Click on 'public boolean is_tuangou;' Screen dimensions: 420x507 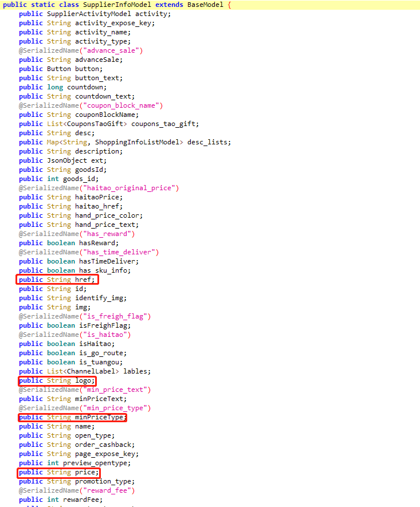[71, 362]
